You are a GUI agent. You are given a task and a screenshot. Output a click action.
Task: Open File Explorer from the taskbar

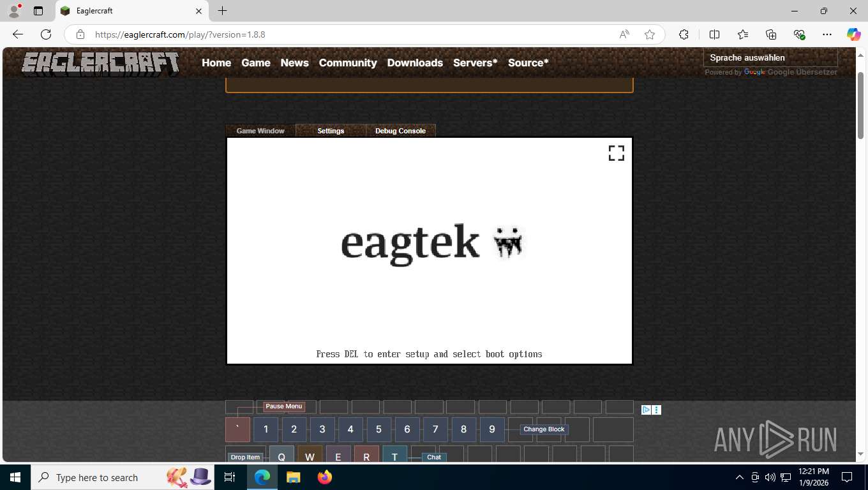pos(293,477)
